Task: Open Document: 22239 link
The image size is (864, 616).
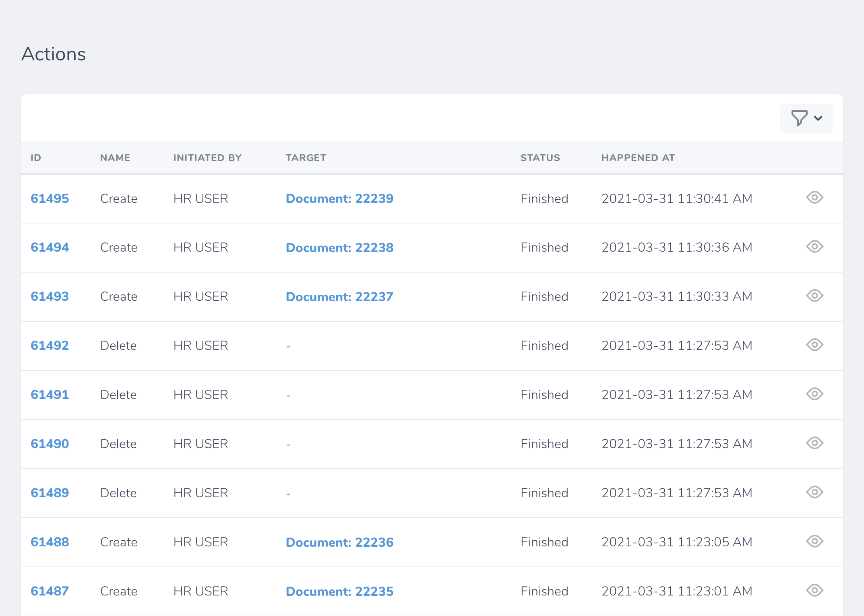Action: [x=339, y=198]
